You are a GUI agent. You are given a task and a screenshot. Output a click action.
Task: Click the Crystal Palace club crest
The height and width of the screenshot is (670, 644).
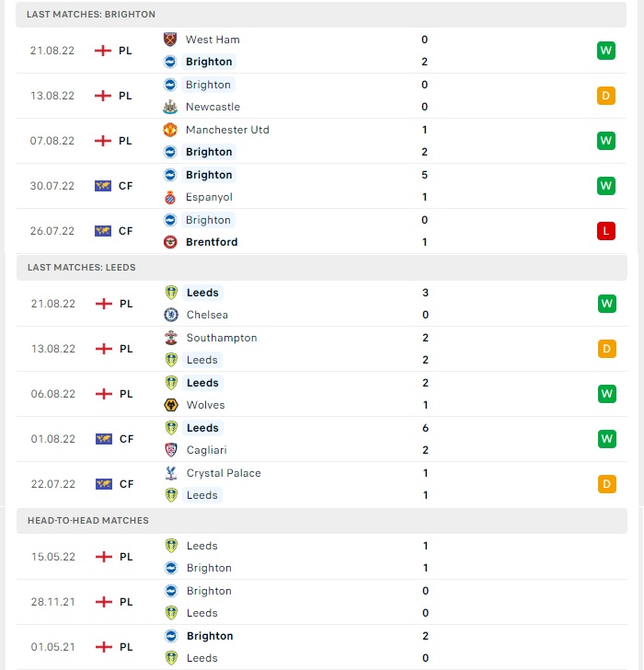pyautogui.click(x=171, y=473)
